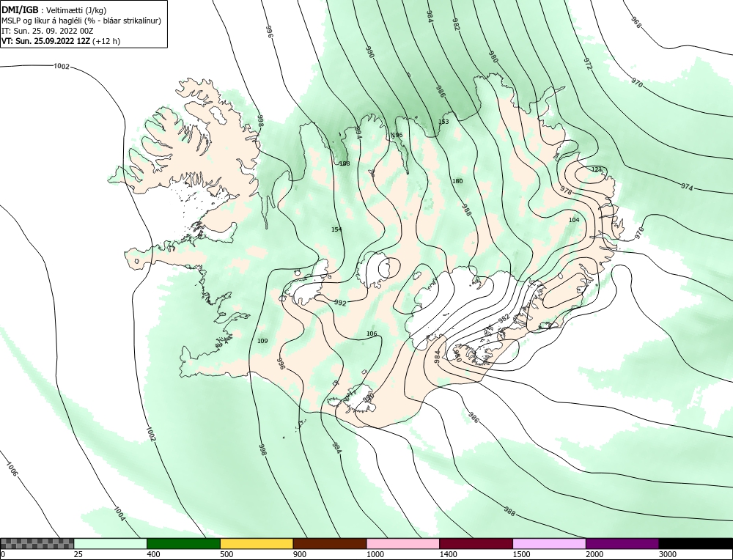Screen dimensions: 733x560
Task: Click the legend tick label 500
Action: click(226, 554)
